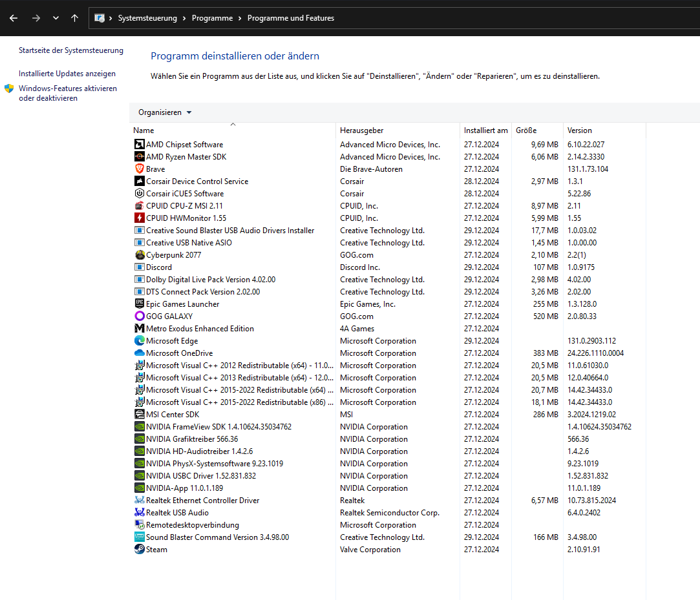The image size is (700, 600).
Task: Click the forward navigation arrow
Action: [x=36, y=18]
